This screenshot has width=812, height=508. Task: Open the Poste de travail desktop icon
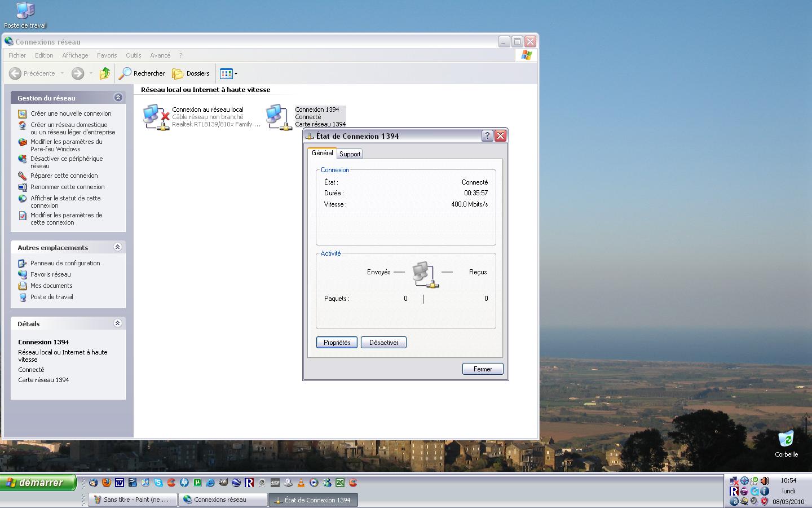click(25, 11)
